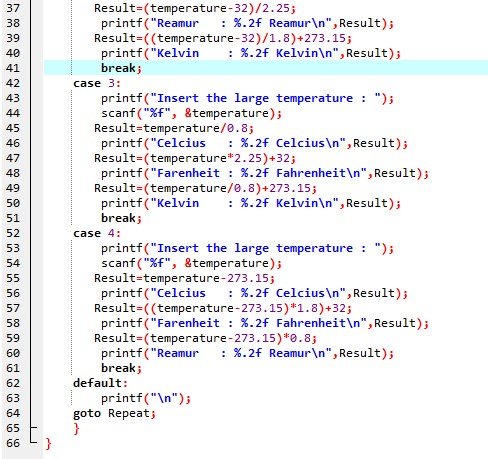Click line number 41 in the gutter
This screenshot has width=488, height=459.
click(x=13, y=68)
